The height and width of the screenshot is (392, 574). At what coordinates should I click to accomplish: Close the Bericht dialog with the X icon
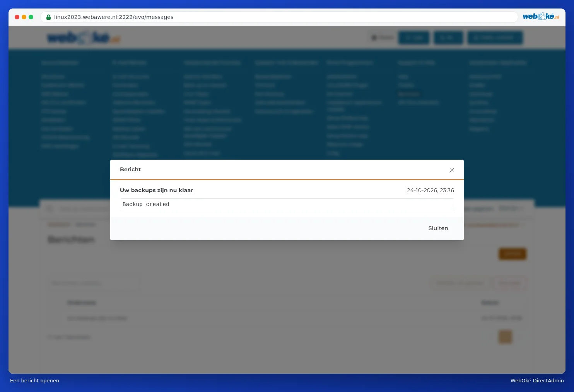(451, 170)
